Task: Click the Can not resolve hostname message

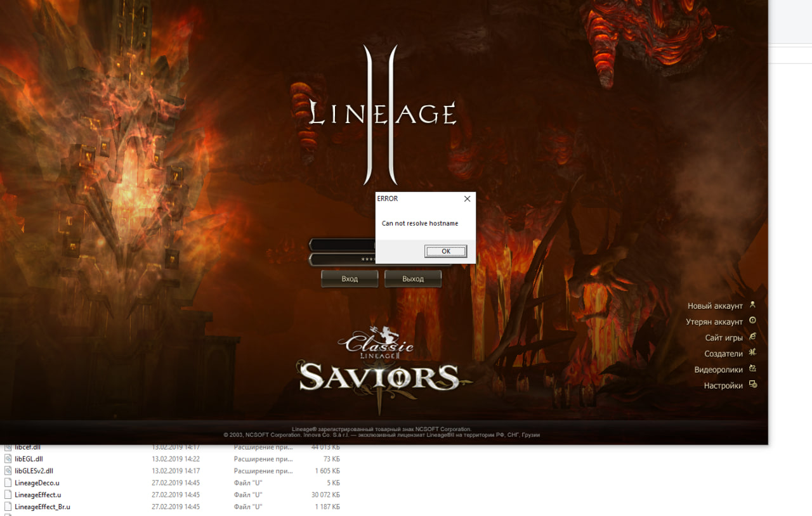Action: (x=420, y=223)
